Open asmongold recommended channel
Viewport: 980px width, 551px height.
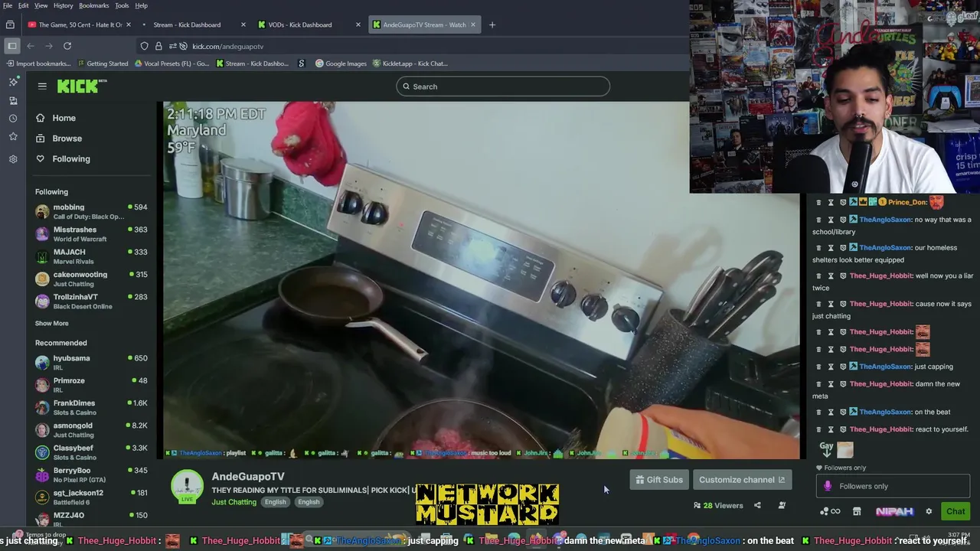tap(91, 430)
